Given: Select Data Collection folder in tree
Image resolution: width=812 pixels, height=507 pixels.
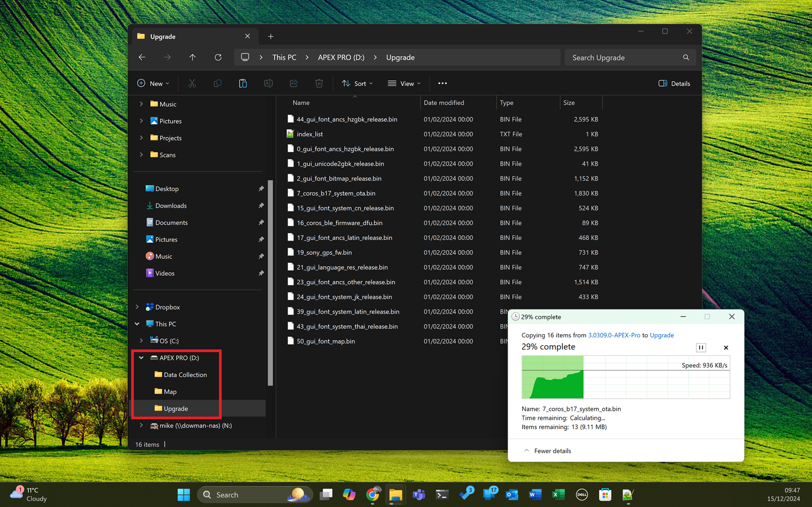Looking at the screenshot, I should pyautogui.click(x=185, y=375).
